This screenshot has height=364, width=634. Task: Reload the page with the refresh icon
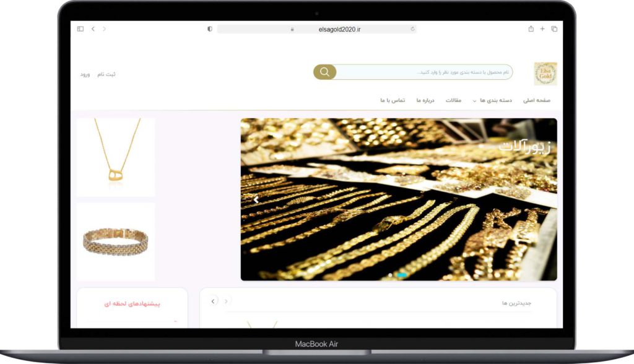click(x=412, y=29)
